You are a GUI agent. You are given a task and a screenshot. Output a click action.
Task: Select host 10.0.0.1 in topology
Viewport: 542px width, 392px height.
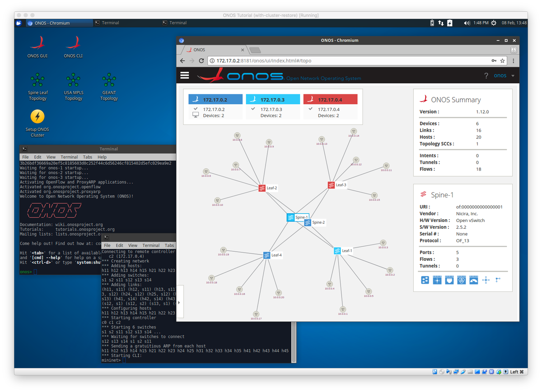point(343,309)
